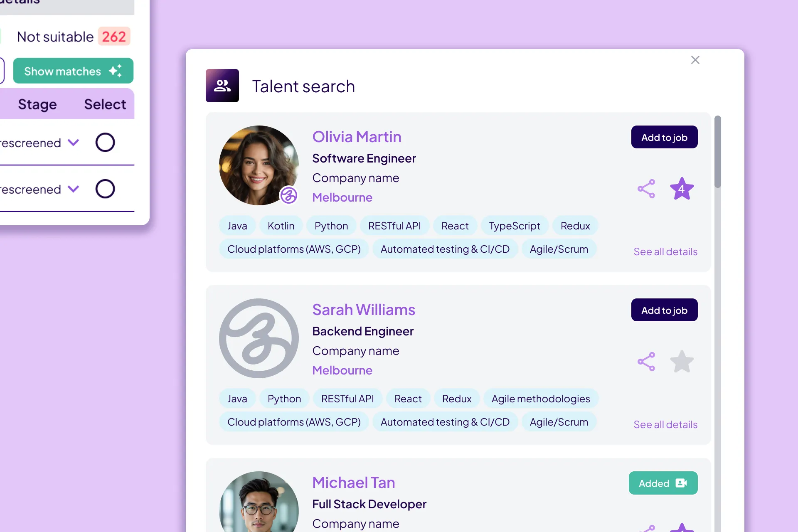Screen dimensions: 798x532
Task: See all details for Sarah Williams
Action: click(x=665, y=424)
